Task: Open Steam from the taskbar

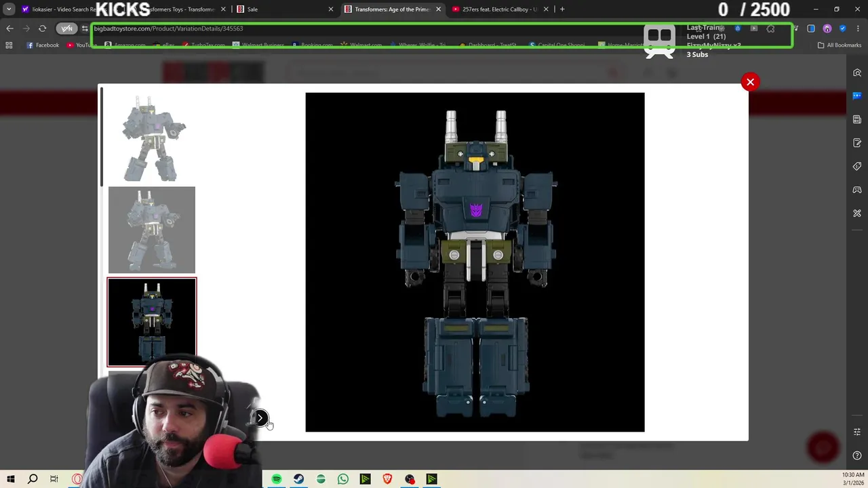Action: coord(299,479)
